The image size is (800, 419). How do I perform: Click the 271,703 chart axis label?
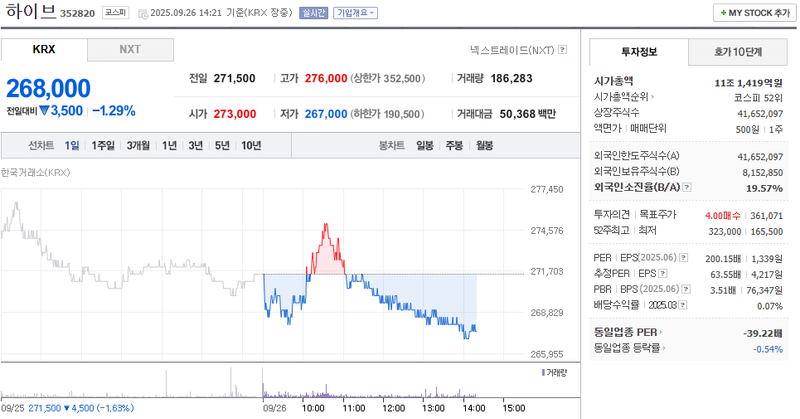coord(547,272)
